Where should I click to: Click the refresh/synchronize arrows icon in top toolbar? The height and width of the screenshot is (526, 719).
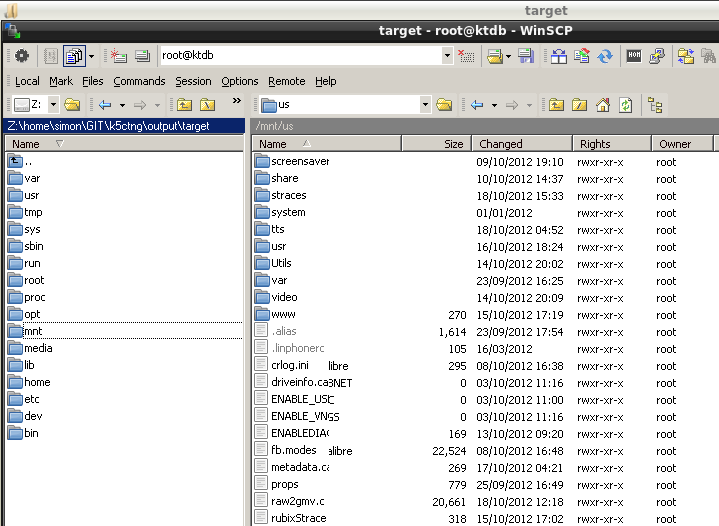[x=605, y=56]
